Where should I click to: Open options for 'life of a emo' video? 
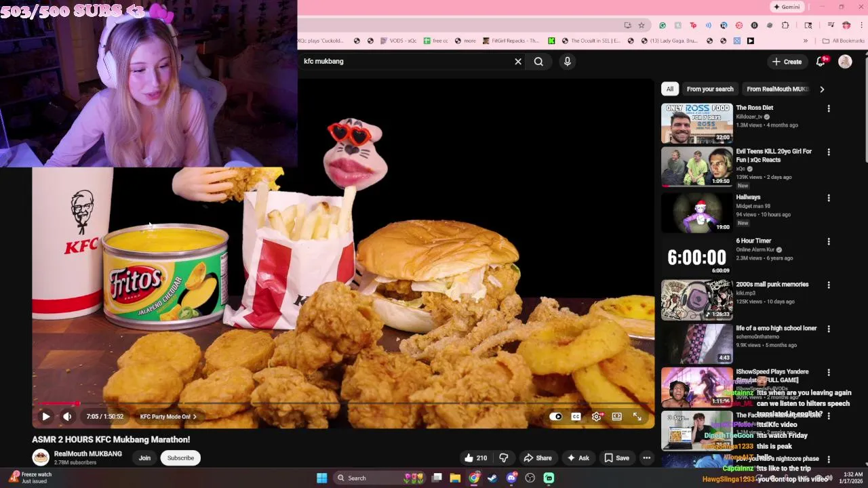click(829, 329)
